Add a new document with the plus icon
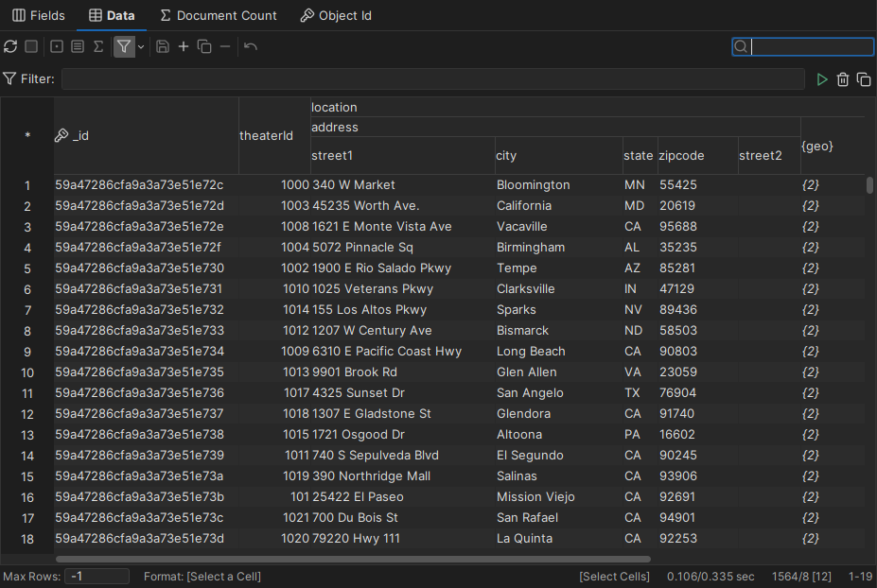The height and width of the screenshot is (588, 877). (184, 45)
